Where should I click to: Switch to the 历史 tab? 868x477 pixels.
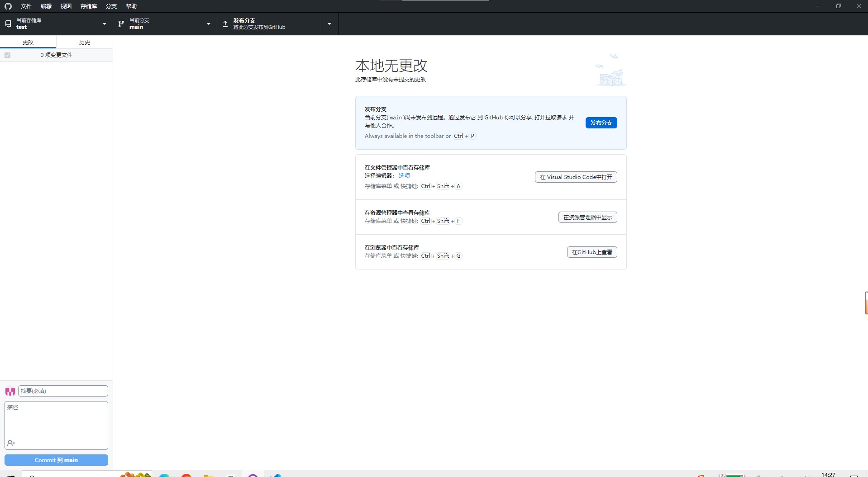(85, 42)
